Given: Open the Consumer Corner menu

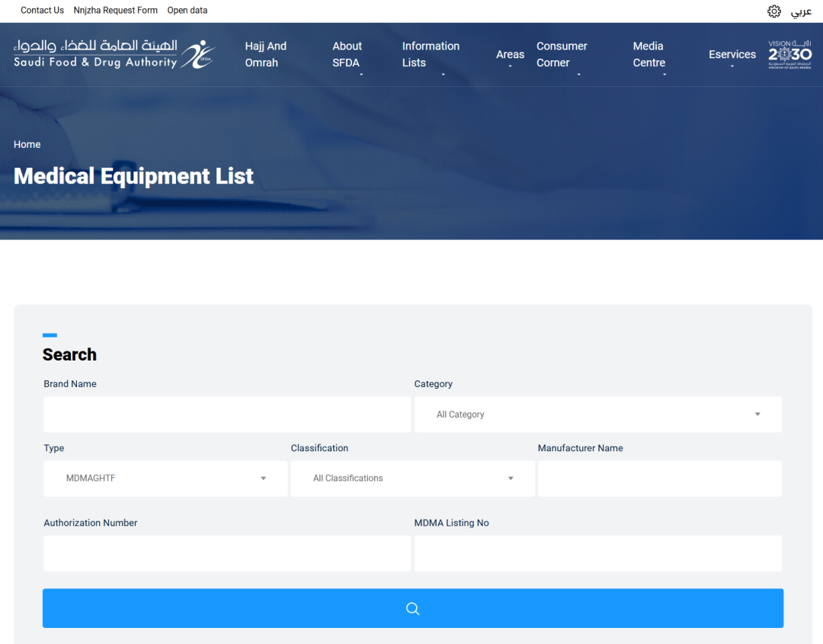Looking at the screenshot, I should click(562, 55).
